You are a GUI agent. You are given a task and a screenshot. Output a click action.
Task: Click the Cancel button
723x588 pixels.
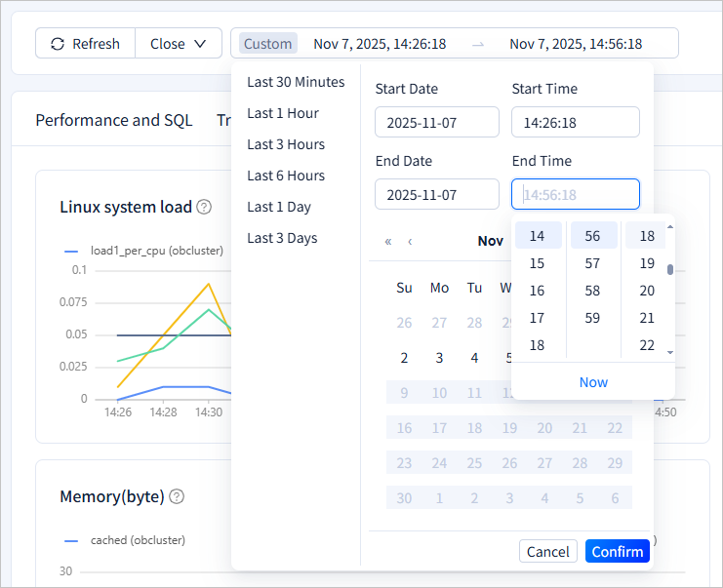(547, 552)
